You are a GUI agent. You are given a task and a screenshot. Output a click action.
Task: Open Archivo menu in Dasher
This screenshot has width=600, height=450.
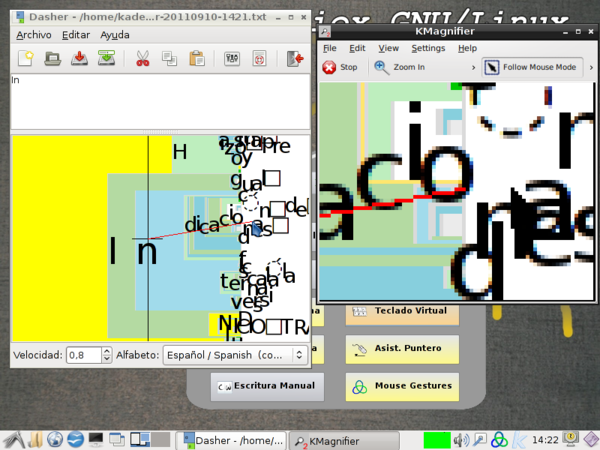click(x=34, y=35)
